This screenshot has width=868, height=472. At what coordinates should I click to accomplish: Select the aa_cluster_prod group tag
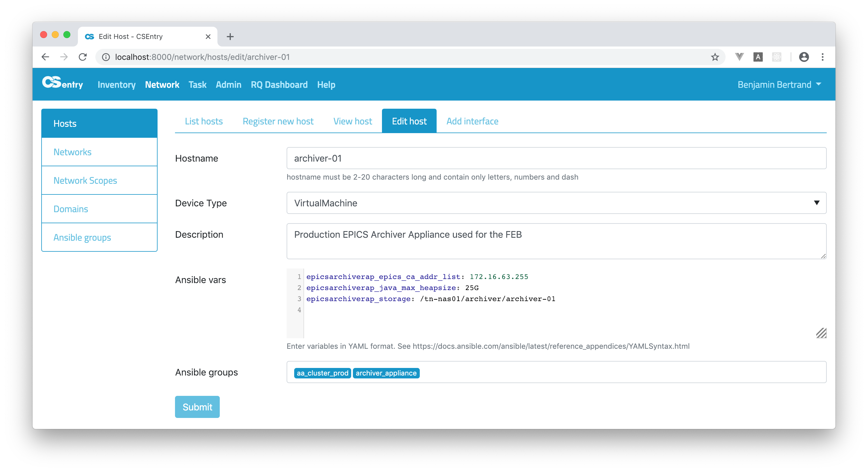[x=322, y=373]
